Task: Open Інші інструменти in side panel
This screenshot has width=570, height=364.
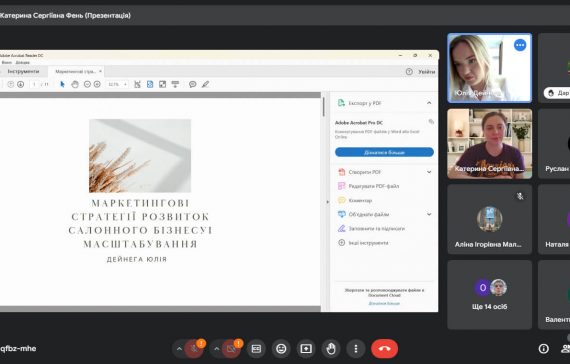Action: point(363,243)
